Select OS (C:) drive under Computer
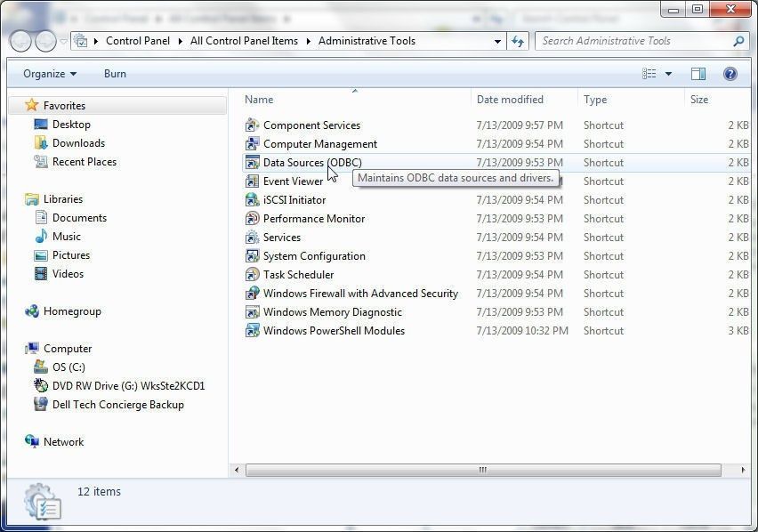 [69, 367]
